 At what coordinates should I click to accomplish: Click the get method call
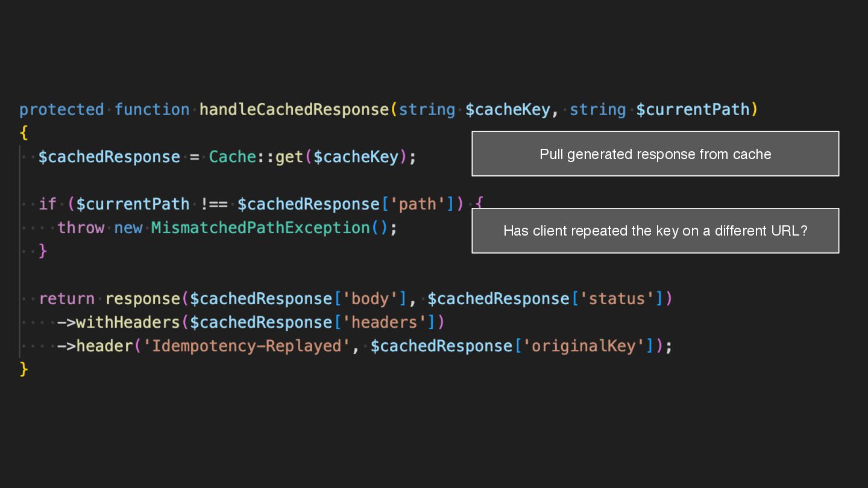pos(289,157)
